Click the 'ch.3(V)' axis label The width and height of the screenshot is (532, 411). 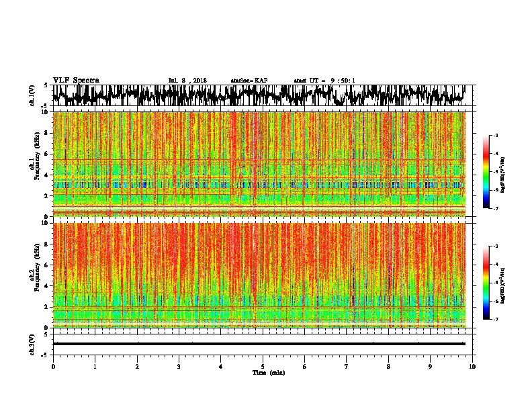[32, 345]
